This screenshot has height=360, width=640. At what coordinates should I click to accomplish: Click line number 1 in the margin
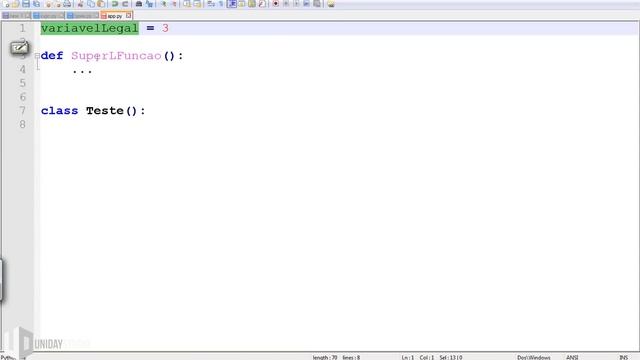(x=22, y=28)
